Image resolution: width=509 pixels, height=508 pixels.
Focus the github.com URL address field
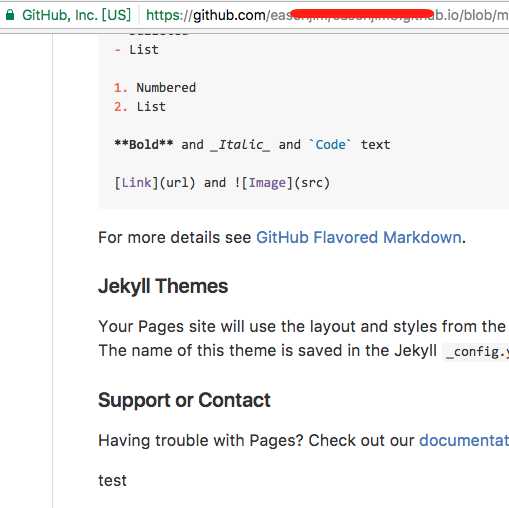click(327, 15)
